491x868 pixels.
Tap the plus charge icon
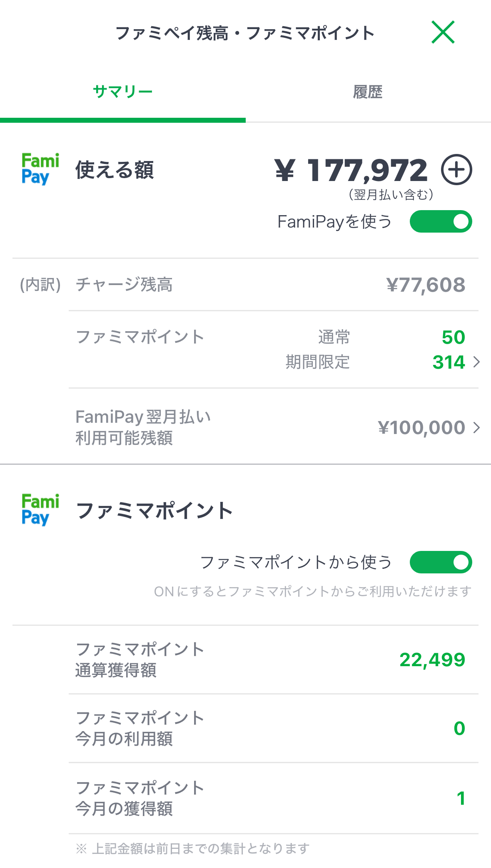coord(456,170)
